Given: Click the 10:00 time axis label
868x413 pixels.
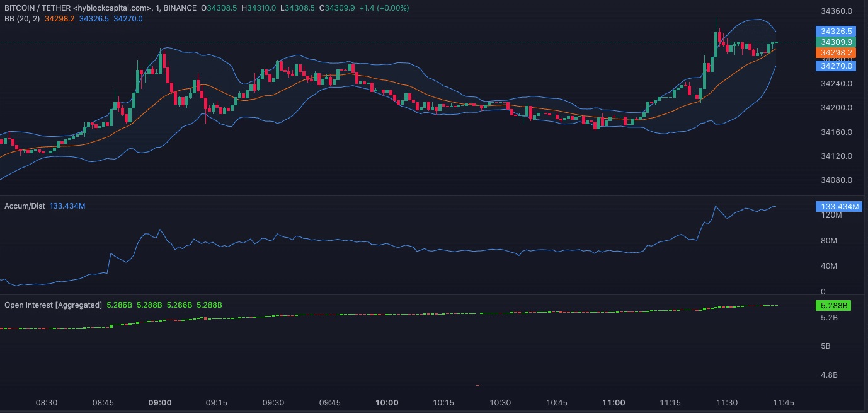Looking at the screenshot, I should coord(387,403).
